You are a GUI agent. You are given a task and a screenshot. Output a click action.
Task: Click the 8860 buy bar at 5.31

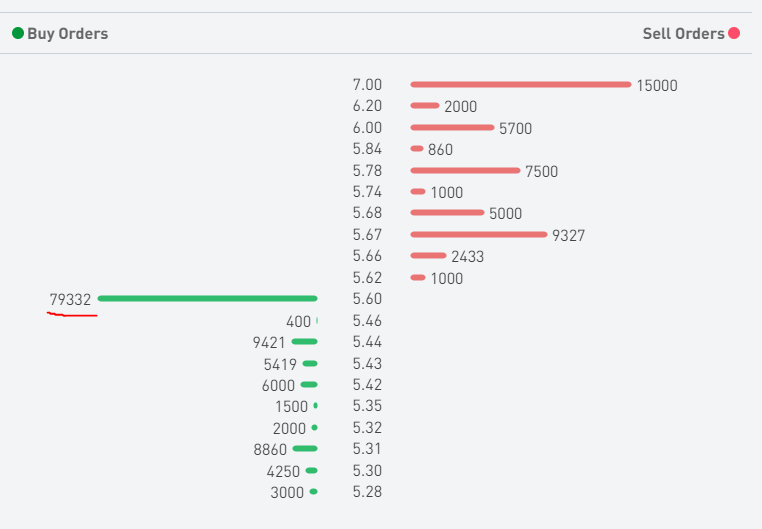(x=305, y=449)
